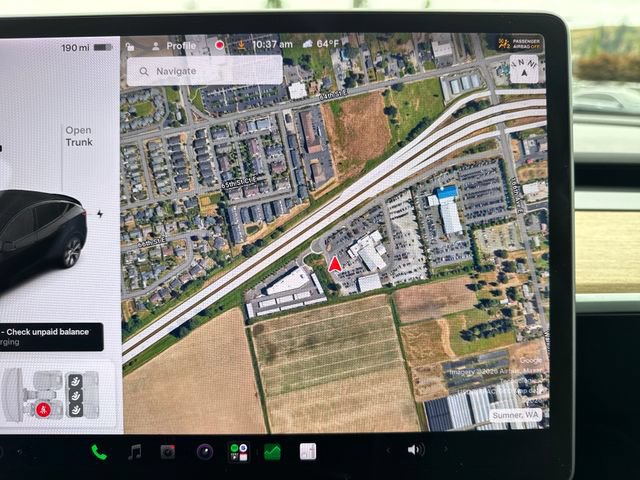Viewport: 640px width, 480px height.
Task: Open the Music app icon
Action: point(135,452)
